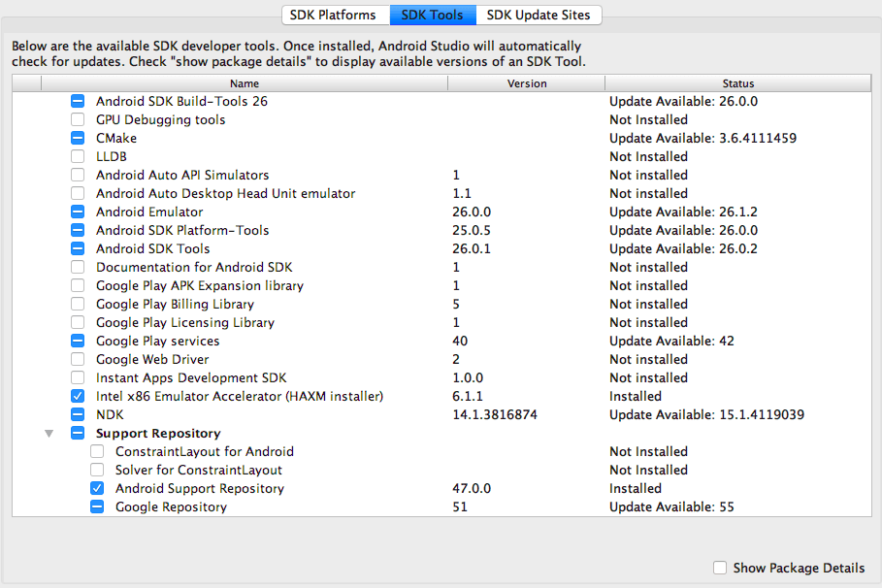
Task: Check ConstraintLayout for Android box
Action: click(97, 451)
